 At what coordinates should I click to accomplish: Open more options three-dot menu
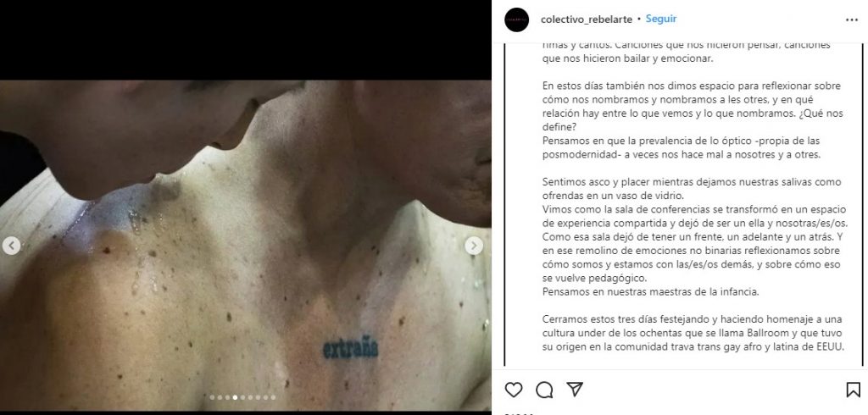[852, 20]
